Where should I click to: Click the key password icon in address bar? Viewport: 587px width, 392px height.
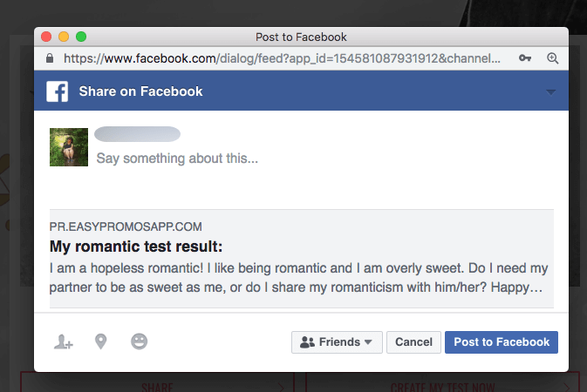point(525,58)
